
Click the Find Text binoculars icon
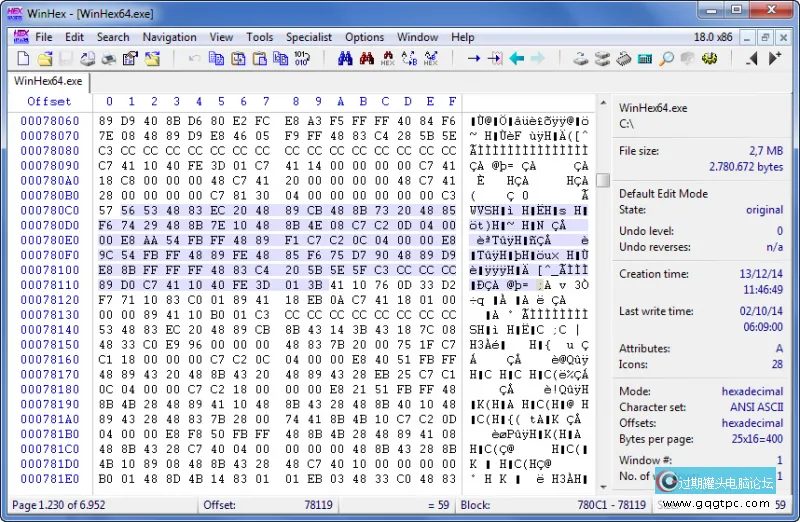[x=345, y=59]
